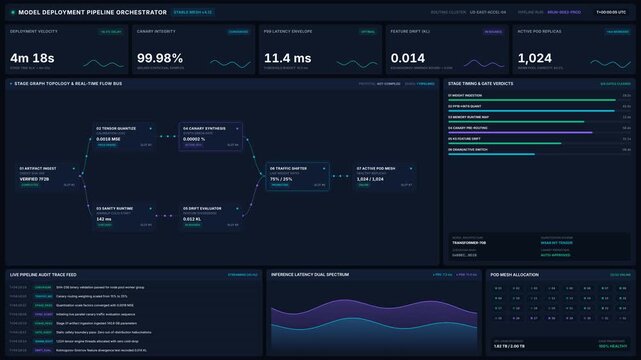Select the SHA-256 binary validation audit row
Viewport: 641px width, 360px height.
(133, 287)
